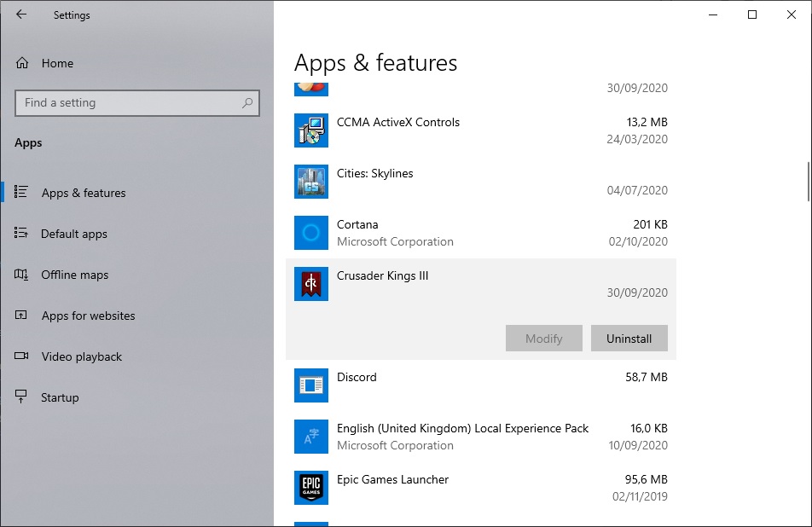Click the Cities: Skylines app icon
Viewport: 812px width, 527px height.
[310, 182]
